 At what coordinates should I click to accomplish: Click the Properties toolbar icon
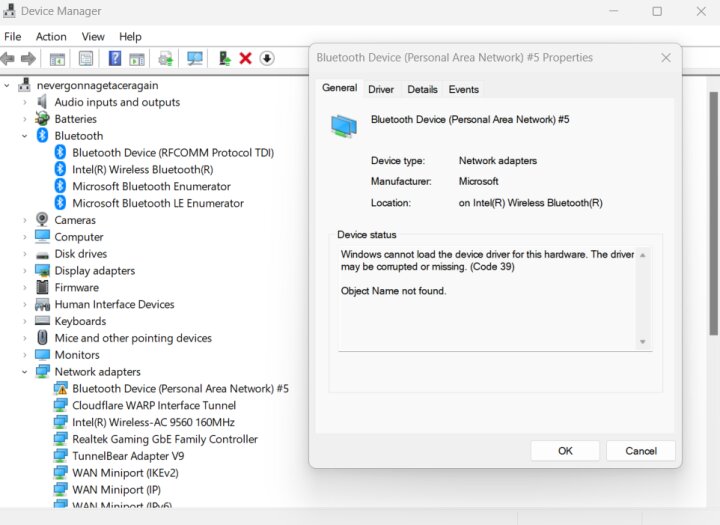(x=86, y=59)
